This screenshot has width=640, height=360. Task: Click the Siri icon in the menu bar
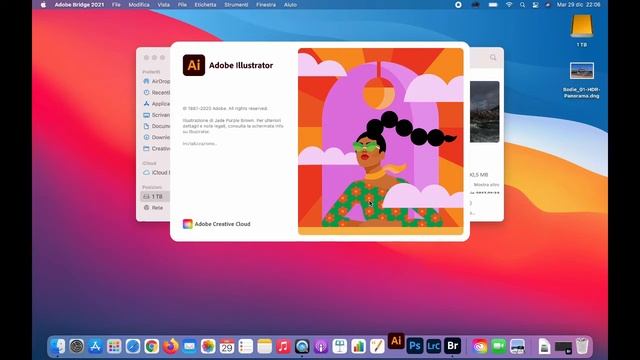point(548,5)
